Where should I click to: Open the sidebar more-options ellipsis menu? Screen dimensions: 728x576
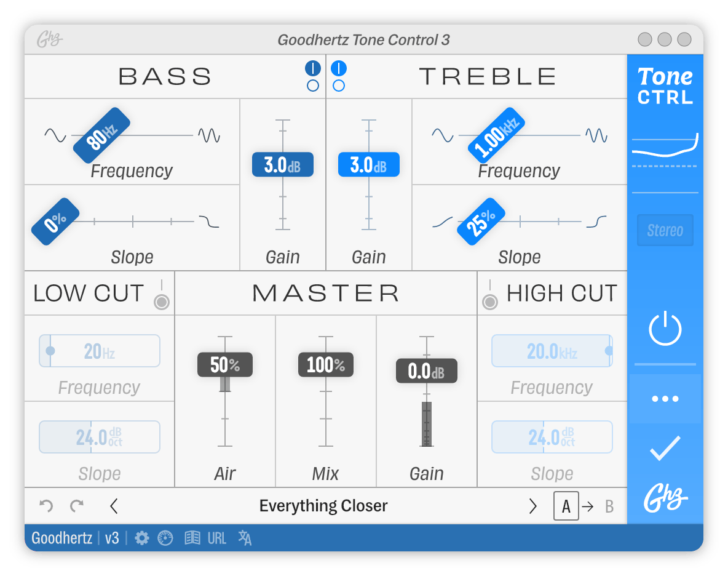(x=665, y=398)
